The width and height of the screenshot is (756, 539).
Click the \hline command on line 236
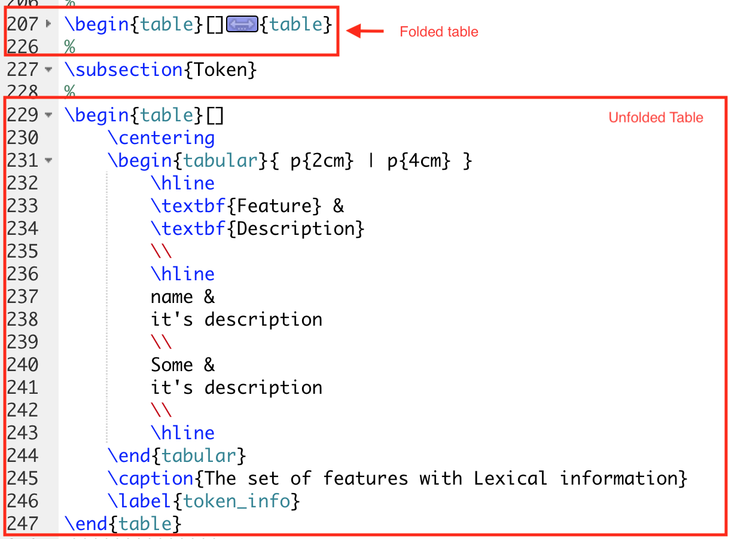coord(182,274)
